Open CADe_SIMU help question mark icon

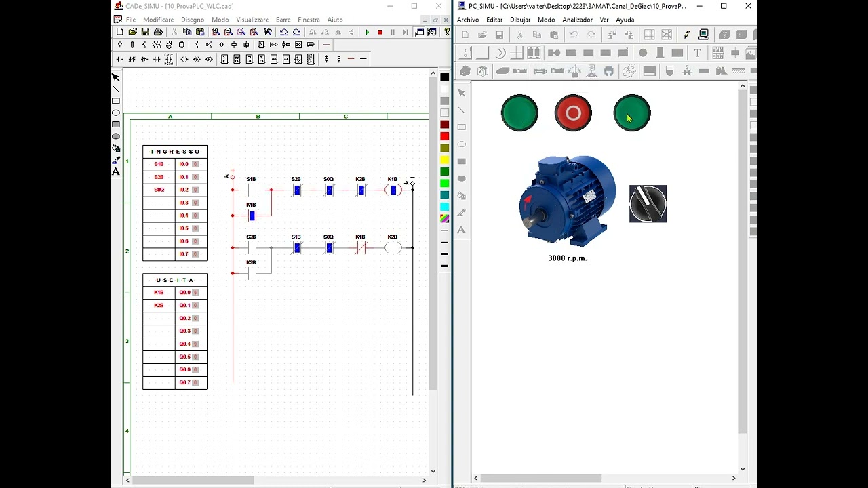point(448,32)
